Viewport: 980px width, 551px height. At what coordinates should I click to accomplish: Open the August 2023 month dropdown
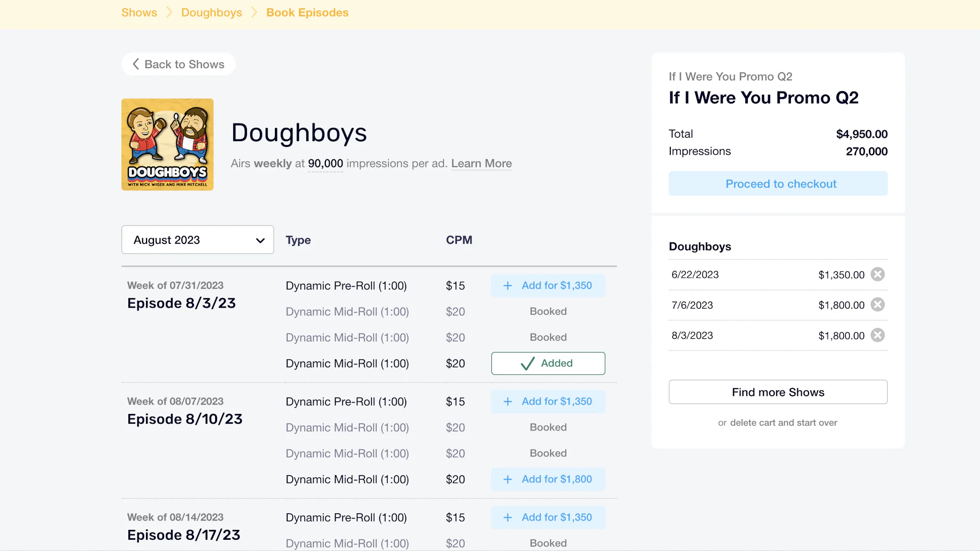[x=197, y=240]
